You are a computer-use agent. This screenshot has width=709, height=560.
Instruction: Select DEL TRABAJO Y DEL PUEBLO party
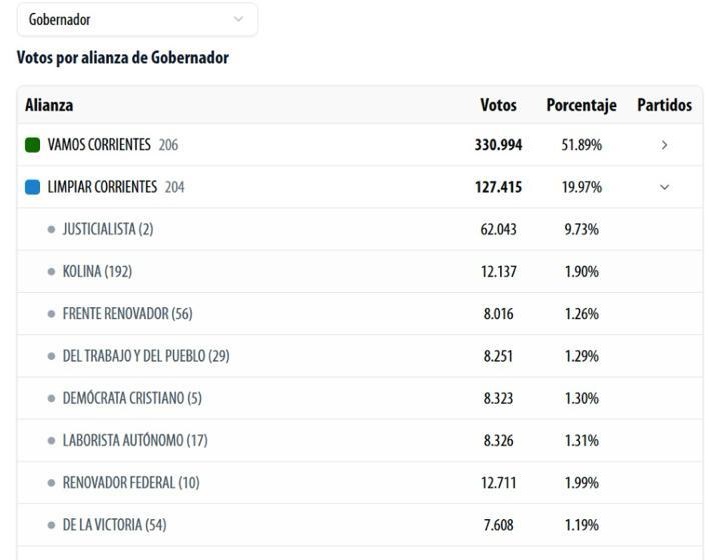coord(145,355)
